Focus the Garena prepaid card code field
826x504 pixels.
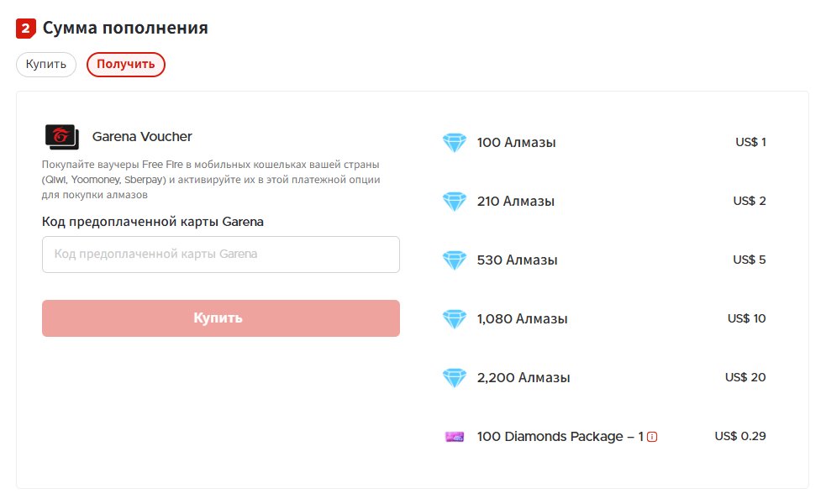[220, 254]
